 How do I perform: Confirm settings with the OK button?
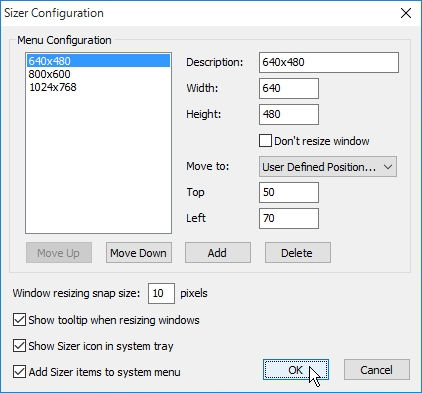tap(296, 370)
